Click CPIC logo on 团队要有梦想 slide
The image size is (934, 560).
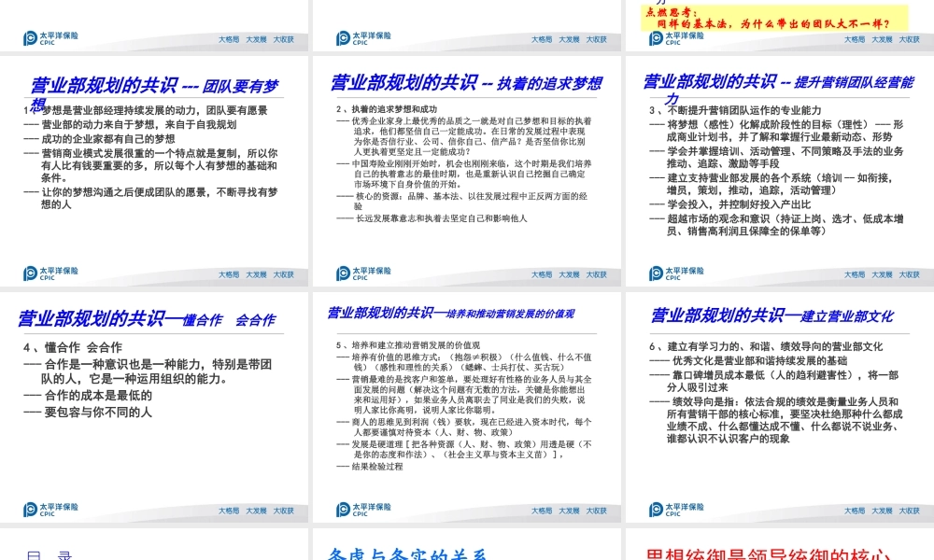50,273
